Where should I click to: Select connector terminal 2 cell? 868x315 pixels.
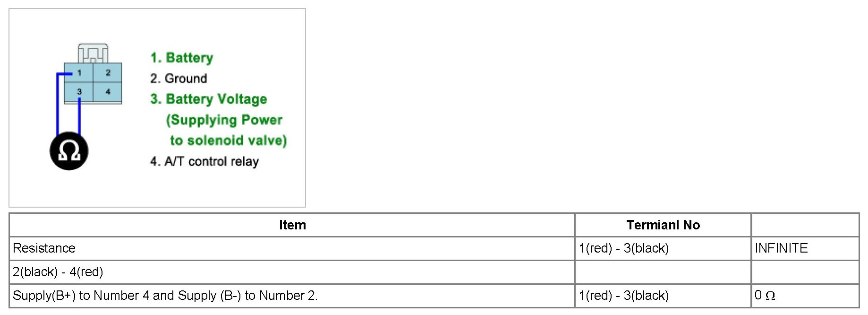tap(108, 73)
